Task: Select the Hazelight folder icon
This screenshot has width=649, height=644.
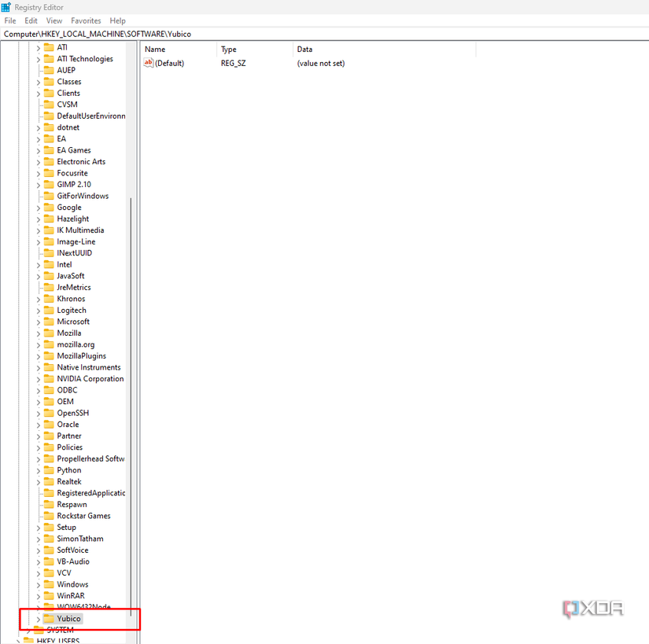Action: tap(49, 219)
